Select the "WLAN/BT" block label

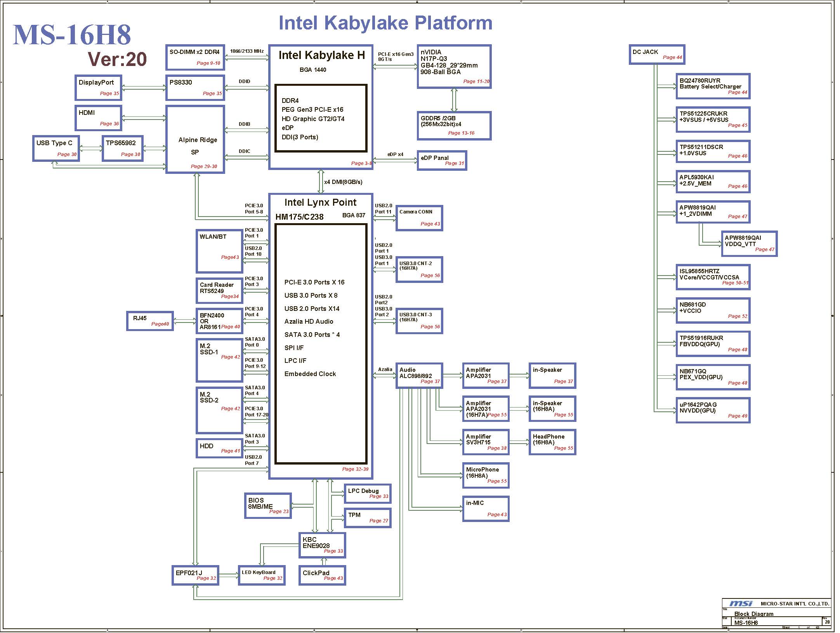pyautogui.click(x=213, y=236)
